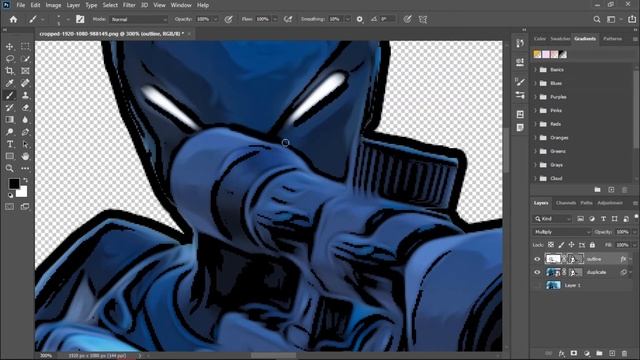640x360 pixels.
Task: Open the Edit Toolbar three-dots menu
Action: tap(25, 168)
